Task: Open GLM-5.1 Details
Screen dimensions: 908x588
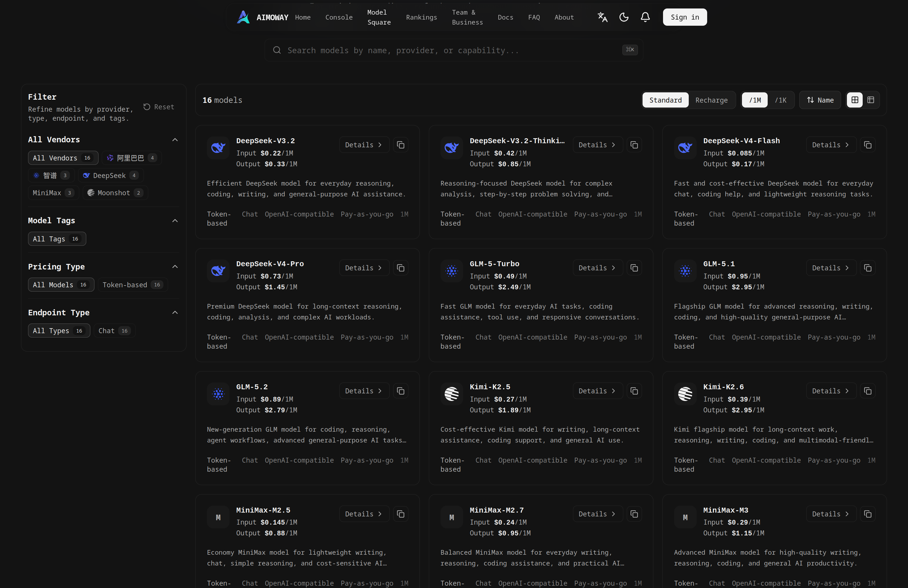Action: point(831,268)
